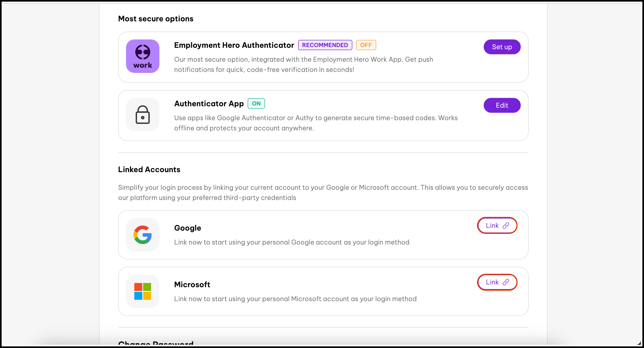Click the Microsoft account heading
The width and height of the screenshot is (644, 348).
192,284
